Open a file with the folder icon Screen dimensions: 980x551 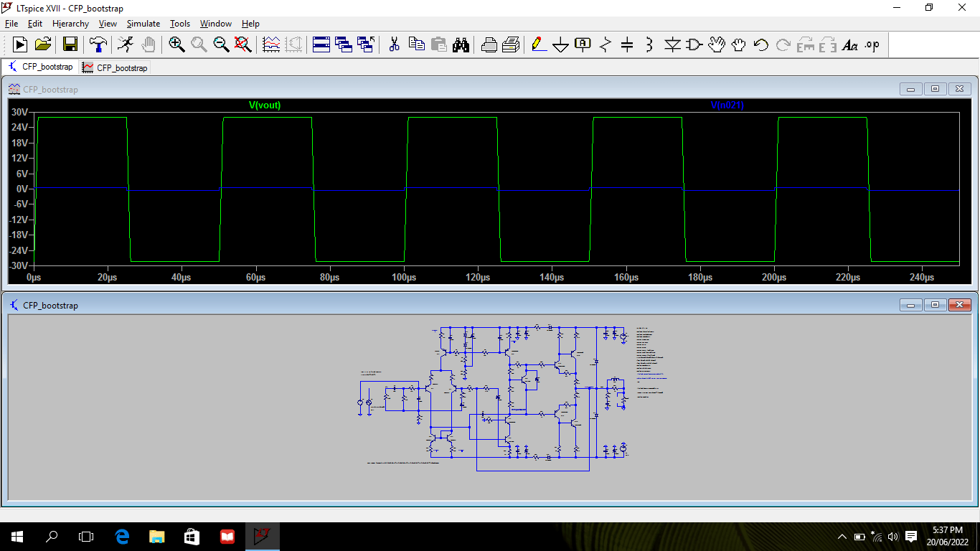click(43, 44)
